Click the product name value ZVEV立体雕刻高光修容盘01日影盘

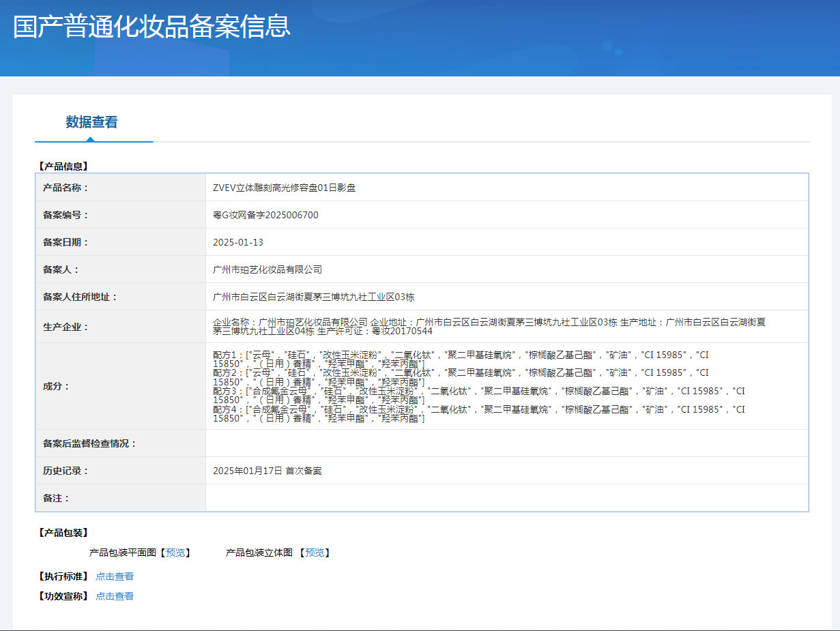[x=284, y=188]
